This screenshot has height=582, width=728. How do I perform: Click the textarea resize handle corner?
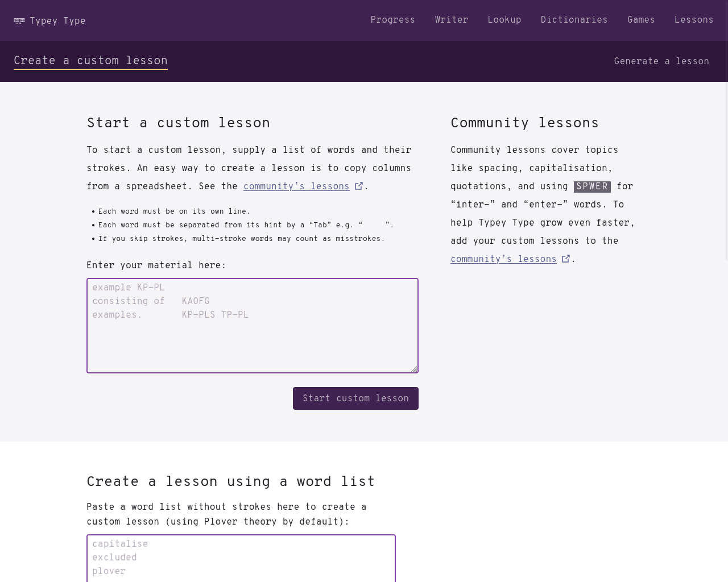414,369
